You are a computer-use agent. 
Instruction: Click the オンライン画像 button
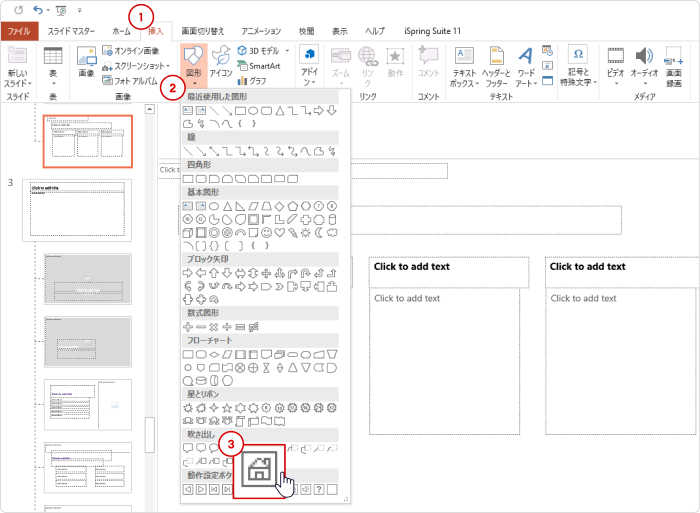tap(131, 51)
